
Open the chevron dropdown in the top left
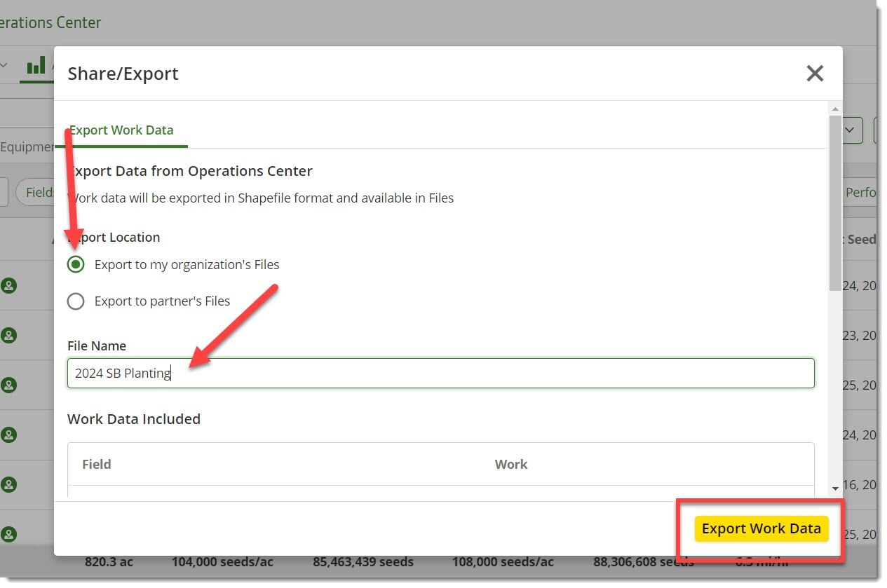point(5,65)
